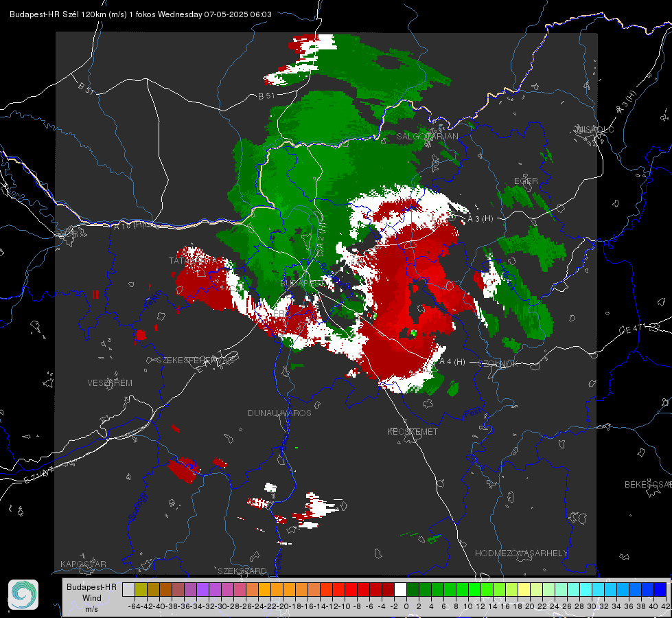Click the KAPOSVAR city label
Image resolution: width=672 pixels, height=618 pixels.
[x=83, y=564]
